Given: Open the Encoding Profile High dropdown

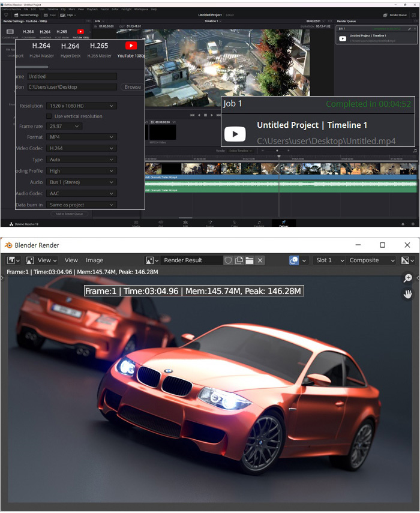Looking at the screenshot, I should (81, 171).
